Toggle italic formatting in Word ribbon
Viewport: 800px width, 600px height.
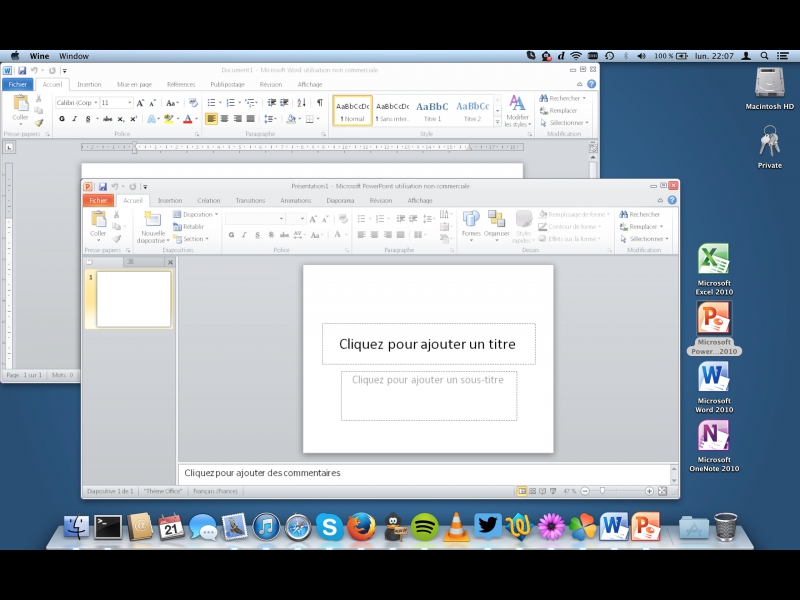click(x=75, y=119)
